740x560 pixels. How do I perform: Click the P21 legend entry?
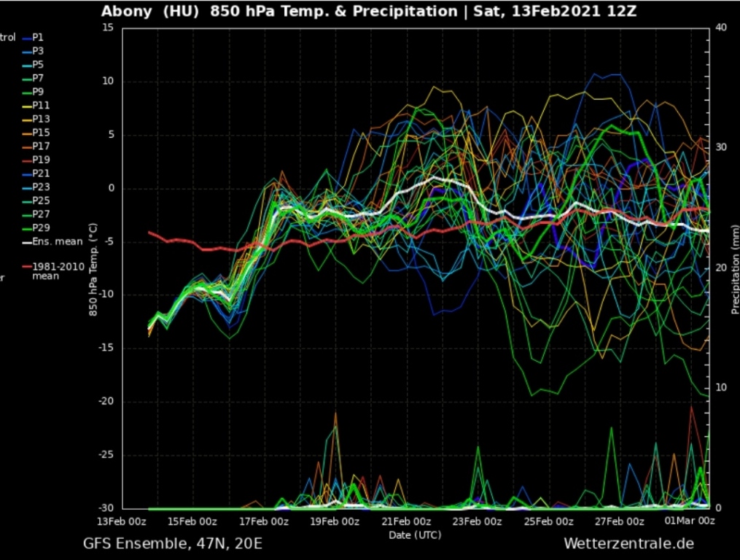point(41,174)
